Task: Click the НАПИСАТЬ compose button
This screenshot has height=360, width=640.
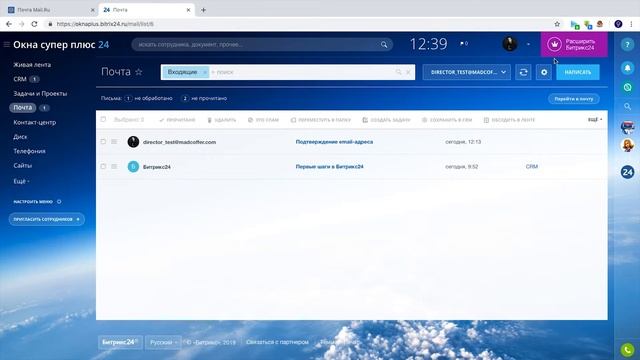Action: tap(578, 72)
